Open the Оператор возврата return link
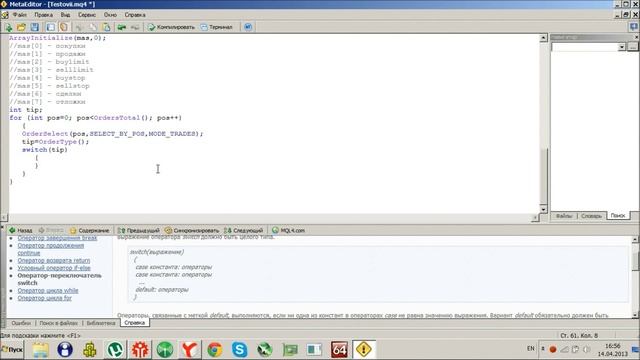This screenshot has width=640, height=360. click(54, 260)
